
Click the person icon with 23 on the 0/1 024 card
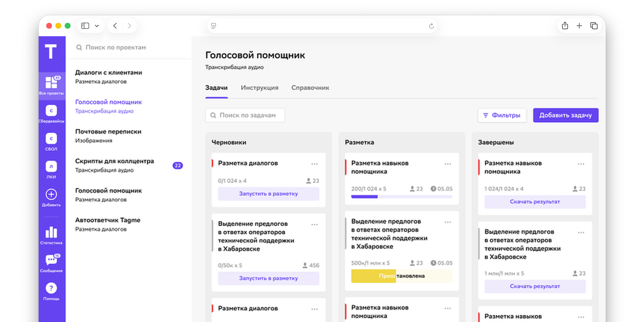(x=308, y=181)
